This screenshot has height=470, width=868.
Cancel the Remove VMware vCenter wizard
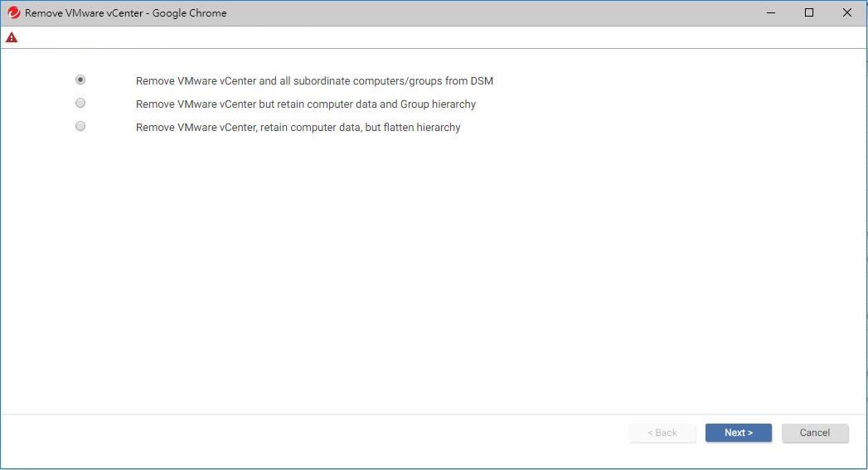pyautogui.click(x=814, y=433)
